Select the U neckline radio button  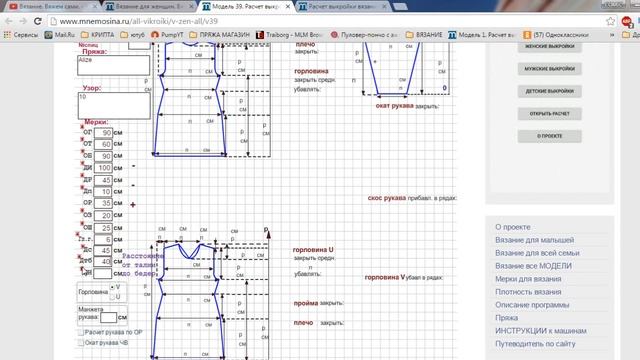(112, 297)
